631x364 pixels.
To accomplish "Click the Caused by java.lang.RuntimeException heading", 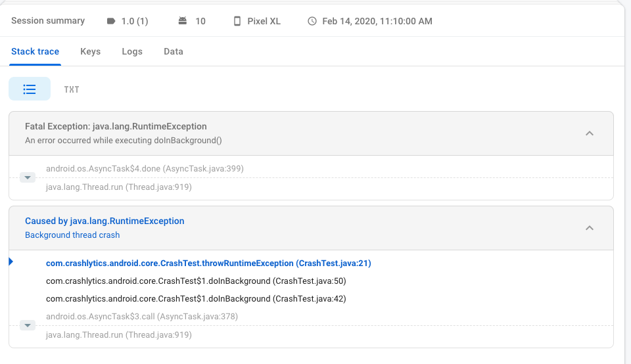I will [105, 221].
